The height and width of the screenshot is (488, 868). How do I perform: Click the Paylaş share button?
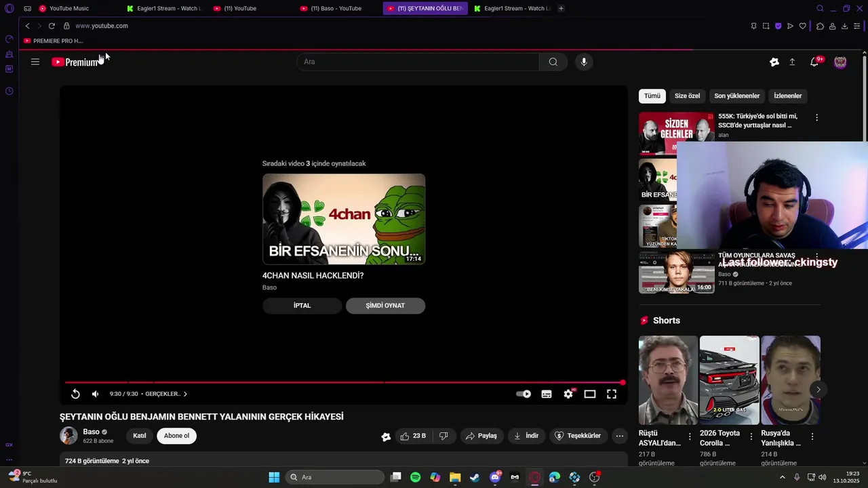(481, 436)
